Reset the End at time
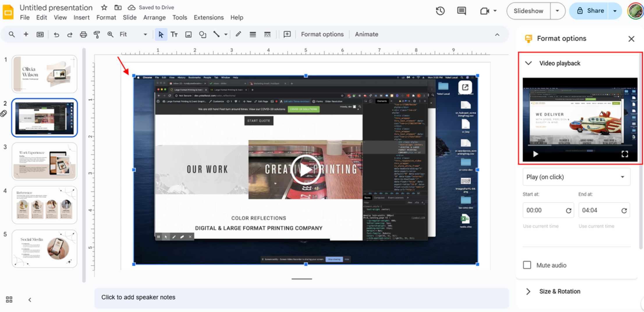Screen dimensions: 644x312 624,211
